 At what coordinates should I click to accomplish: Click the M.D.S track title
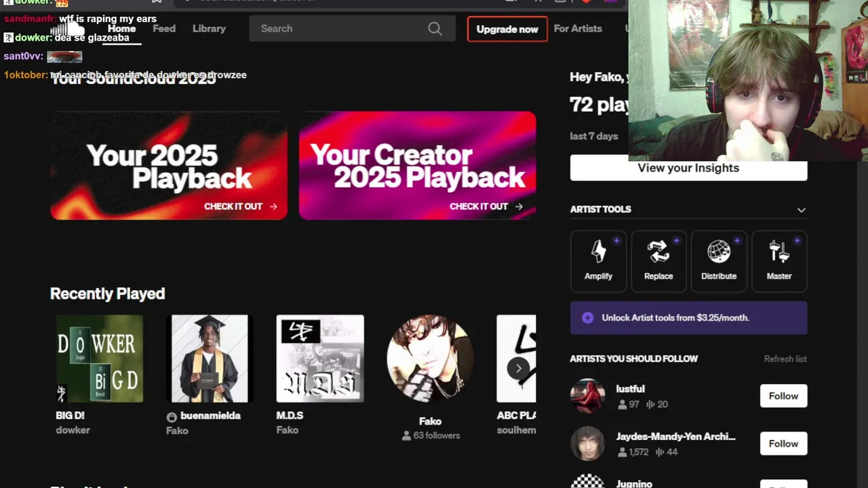pos(290,415)
